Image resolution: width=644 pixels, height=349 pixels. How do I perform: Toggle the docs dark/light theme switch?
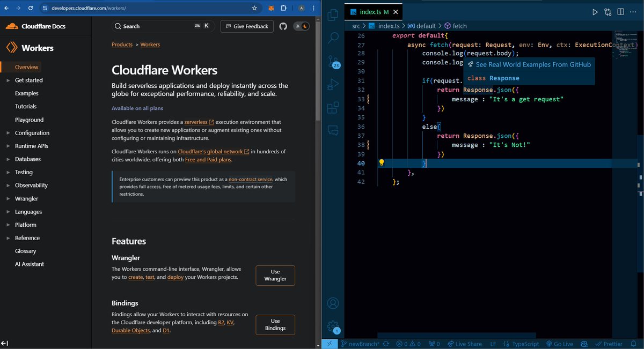(301, 26)
